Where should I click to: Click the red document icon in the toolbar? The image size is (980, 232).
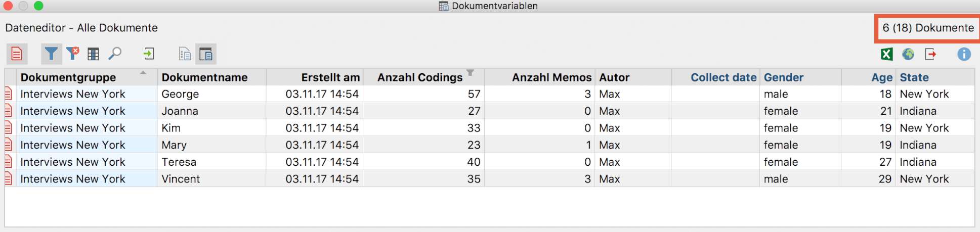[x=17, y=54]
